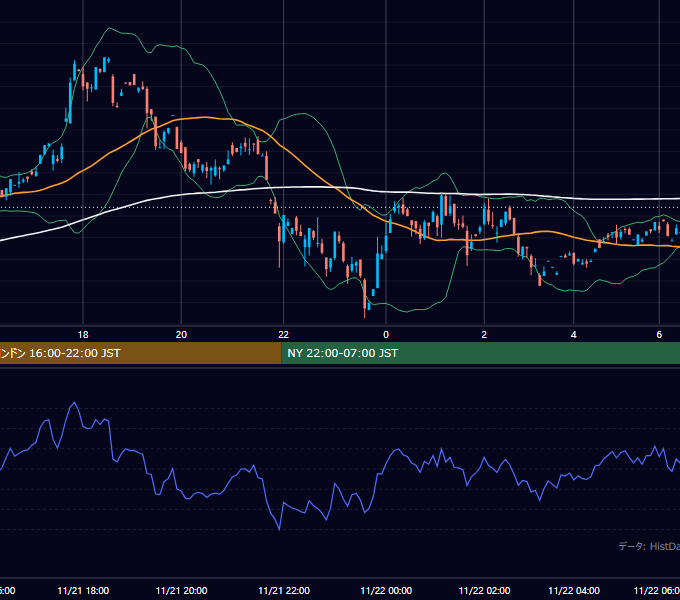
Task: Click hour label 20 on price chart axis
Action: tap(181, 335)
